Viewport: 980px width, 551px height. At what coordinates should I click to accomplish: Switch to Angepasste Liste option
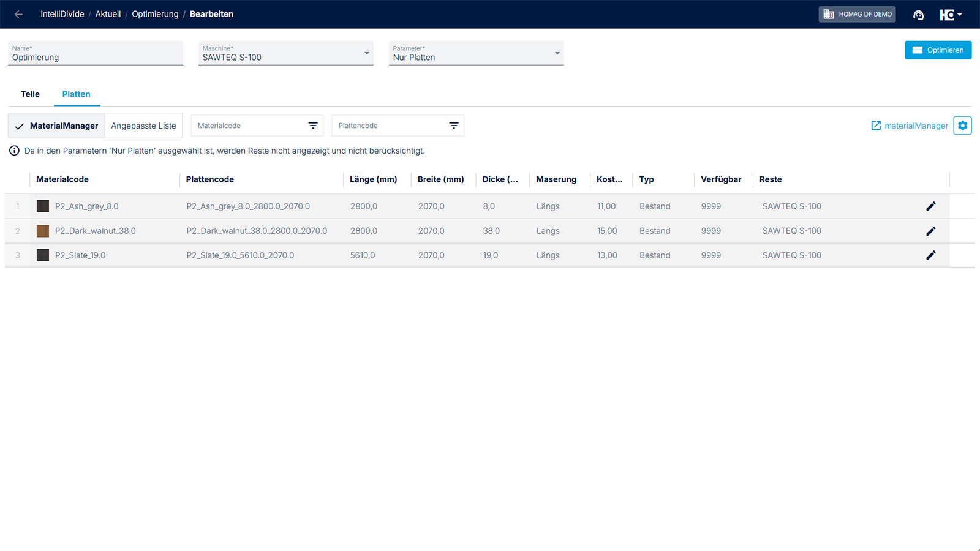[143, 126]
